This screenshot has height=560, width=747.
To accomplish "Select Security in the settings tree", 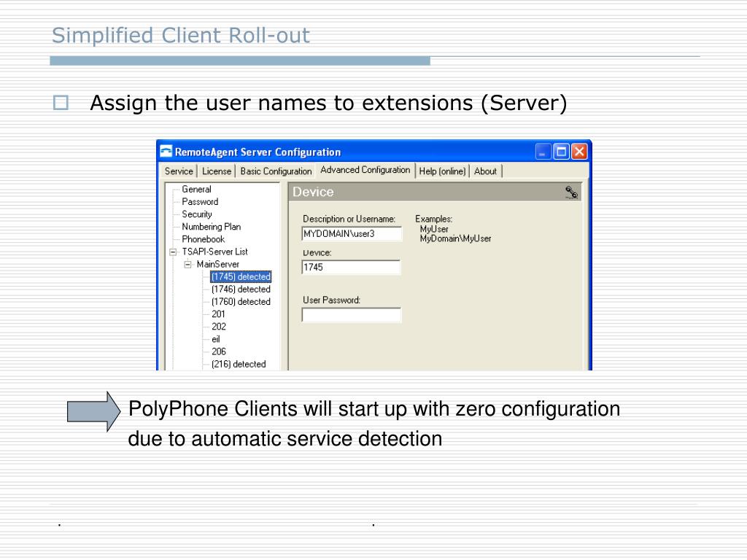I will coord(197,214).
